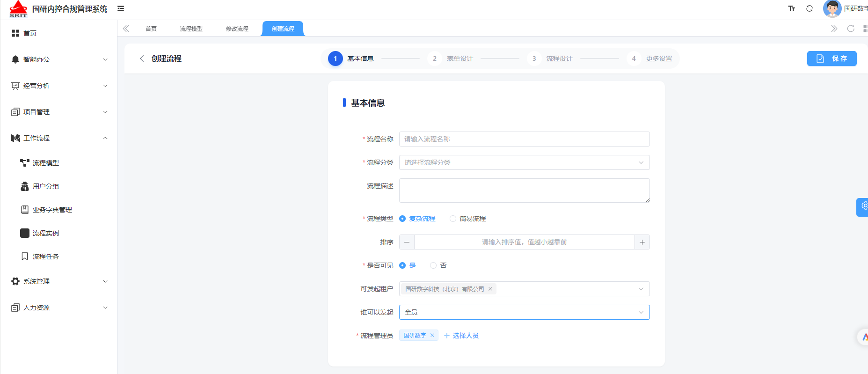Open the 流程分类 dropdown
Viewport: 868px width, 374px height.
click(524, 162)
